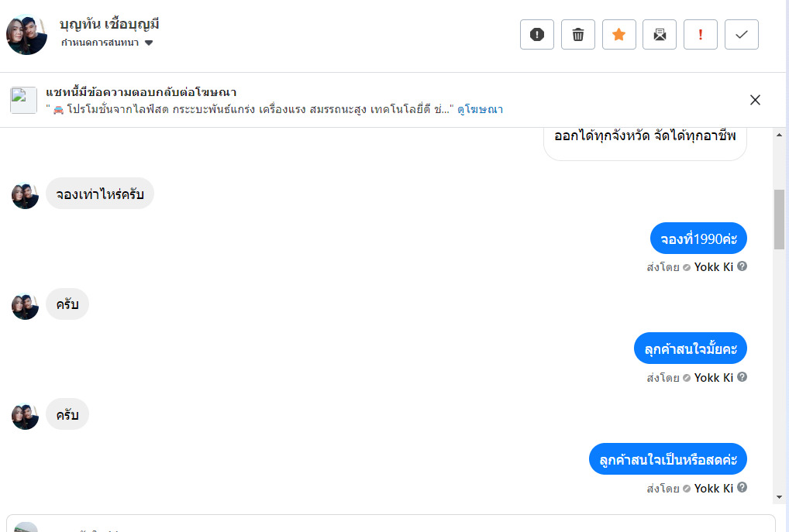Click the จองเท่าไหร่ครับ message bubble
This screenshot has width=789, height=532.
[100, 194]
